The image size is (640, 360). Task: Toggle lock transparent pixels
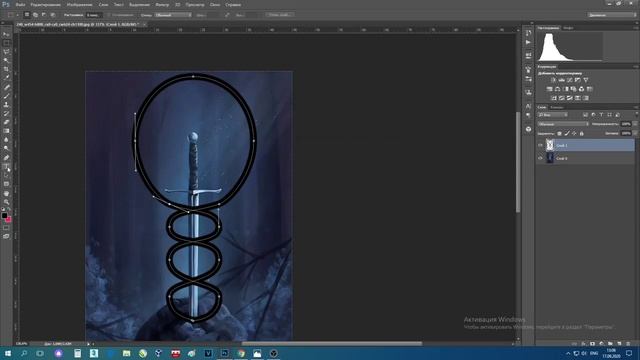coord(560,133)
